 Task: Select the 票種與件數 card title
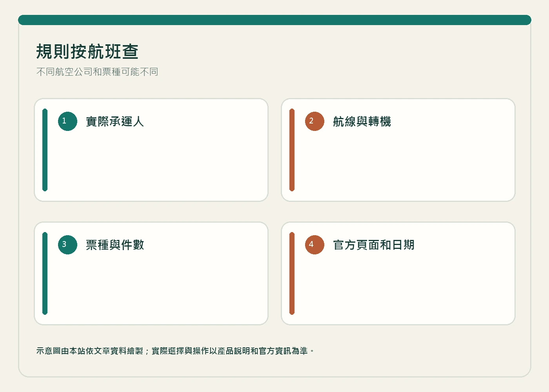(x=115, y=245)
